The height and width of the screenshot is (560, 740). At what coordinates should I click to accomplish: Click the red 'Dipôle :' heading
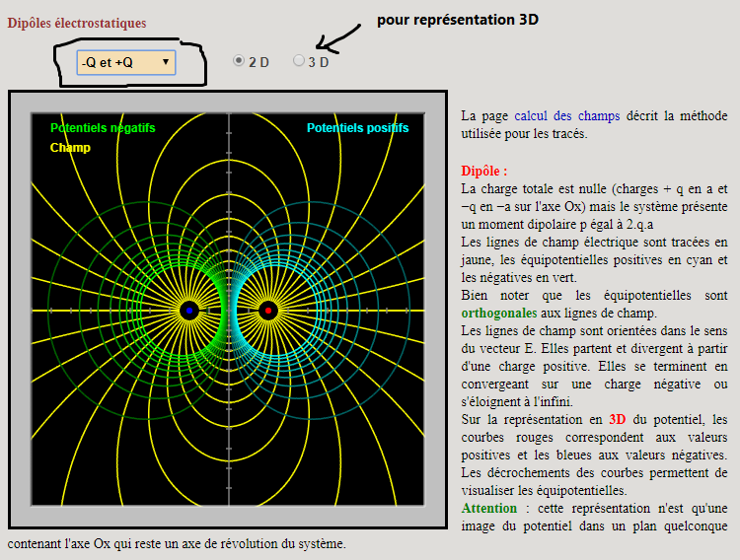pos(484,171)
